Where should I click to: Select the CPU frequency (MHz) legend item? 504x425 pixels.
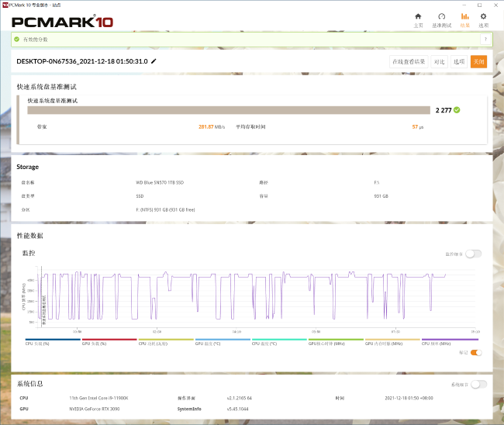coord(450,342)
